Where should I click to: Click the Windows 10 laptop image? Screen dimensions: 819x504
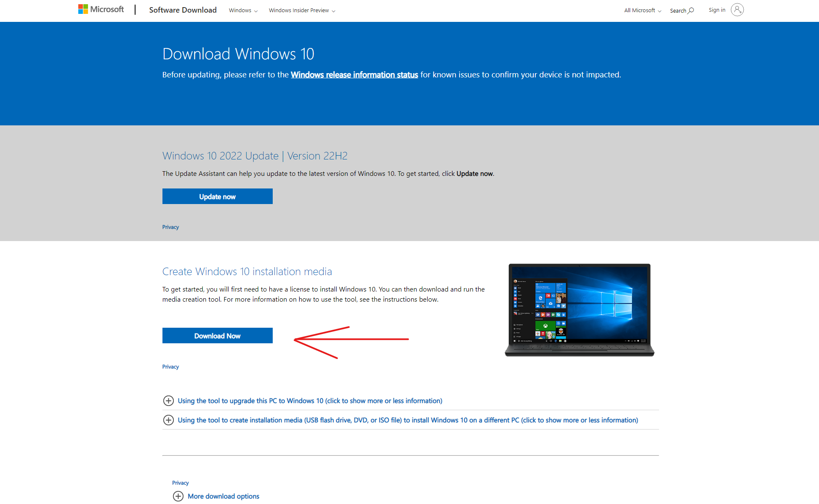click(x=579, y=310)
